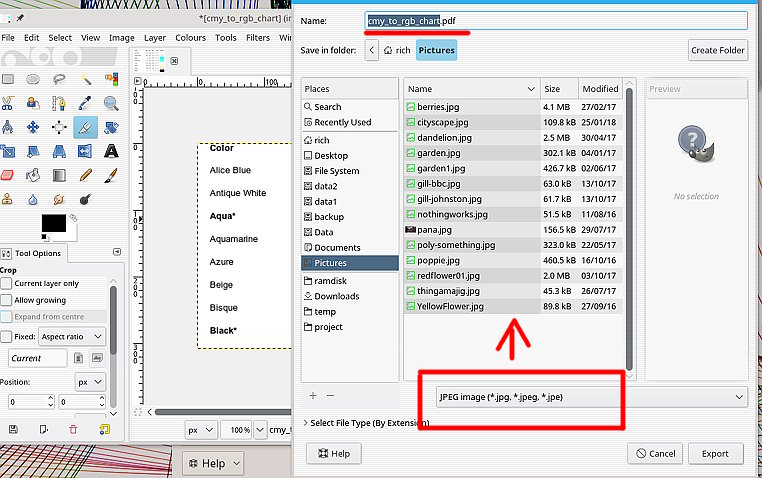Select the Colour Picker eyedropper tool

pos(86,103)
